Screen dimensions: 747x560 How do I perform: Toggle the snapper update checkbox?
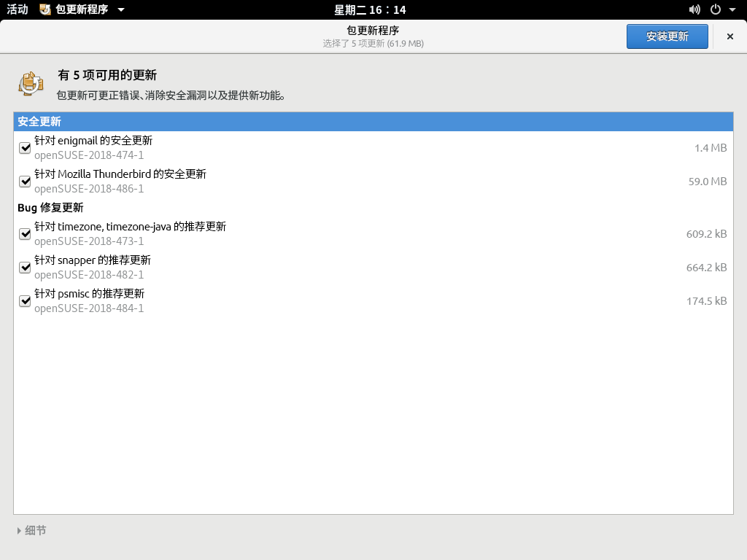[x=25, y=268]
